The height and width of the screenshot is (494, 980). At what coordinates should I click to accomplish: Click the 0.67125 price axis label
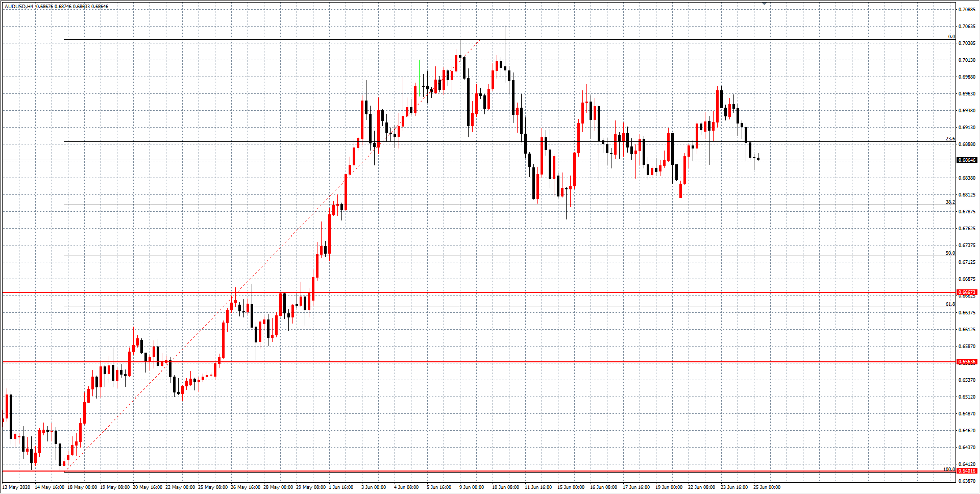[x=967, y=262]
